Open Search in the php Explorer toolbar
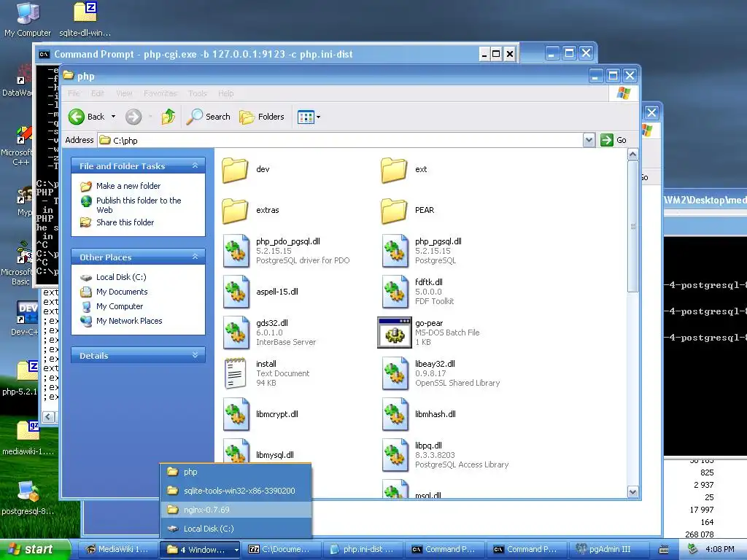The height and width of the screenshot is (560, 747). [208, 117]
